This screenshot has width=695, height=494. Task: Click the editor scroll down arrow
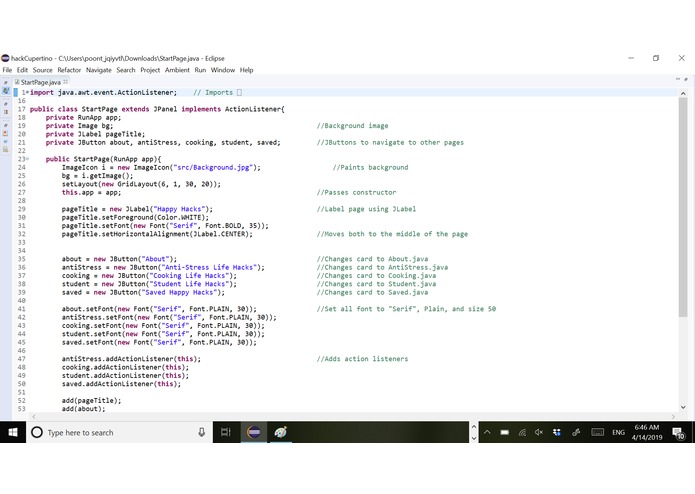(683, 407)
